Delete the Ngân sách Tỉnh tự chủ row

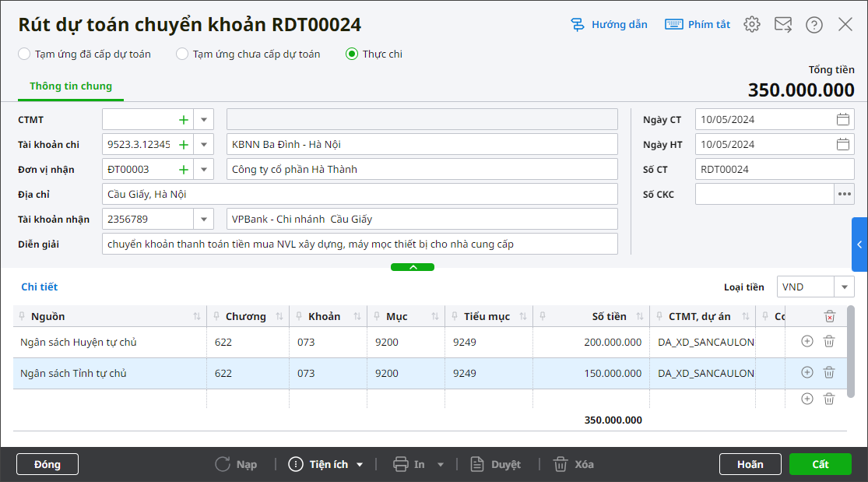tap(829, 372)
